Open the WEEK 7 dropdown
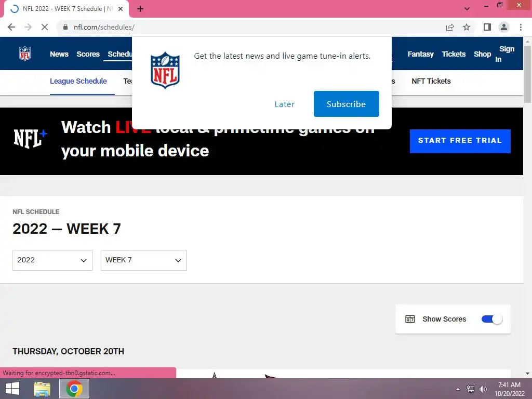 click(x=144, y=260)
